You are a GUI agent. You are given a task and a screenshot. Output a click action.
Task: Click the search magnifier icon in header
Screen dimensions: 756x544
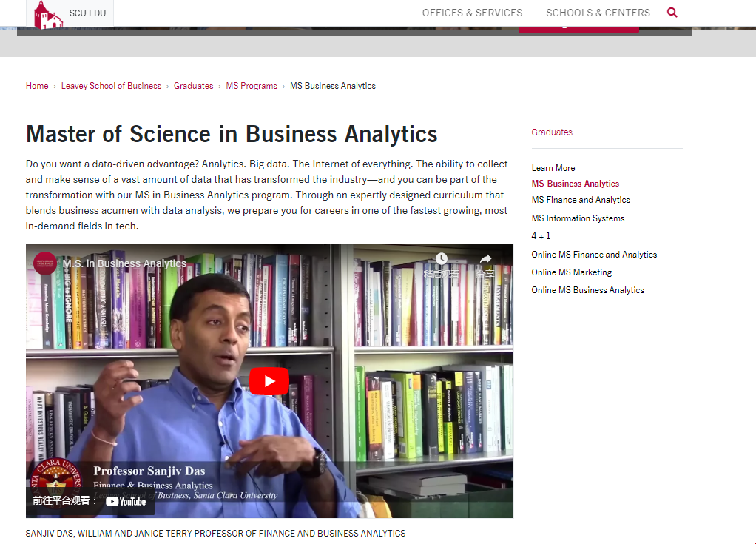(672, 13)
